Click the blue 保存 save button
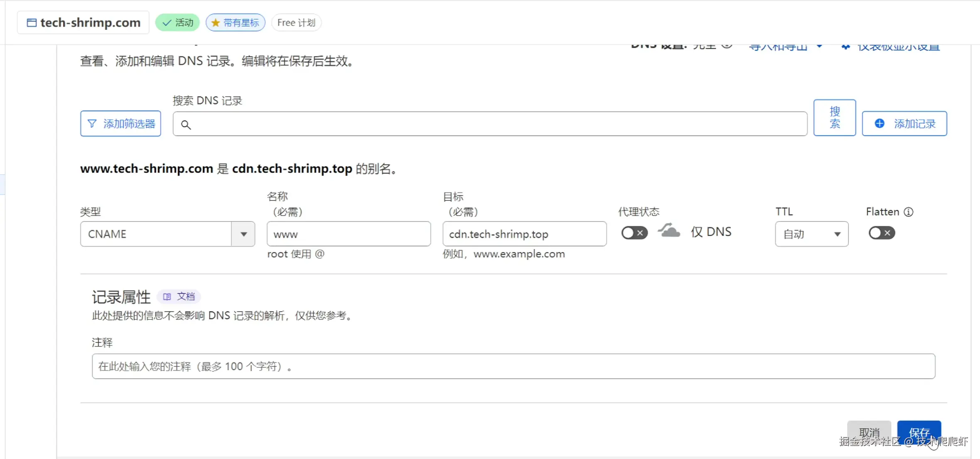Image resolution: width=980 pixels, height=459 pixels. tap(919, 432)
